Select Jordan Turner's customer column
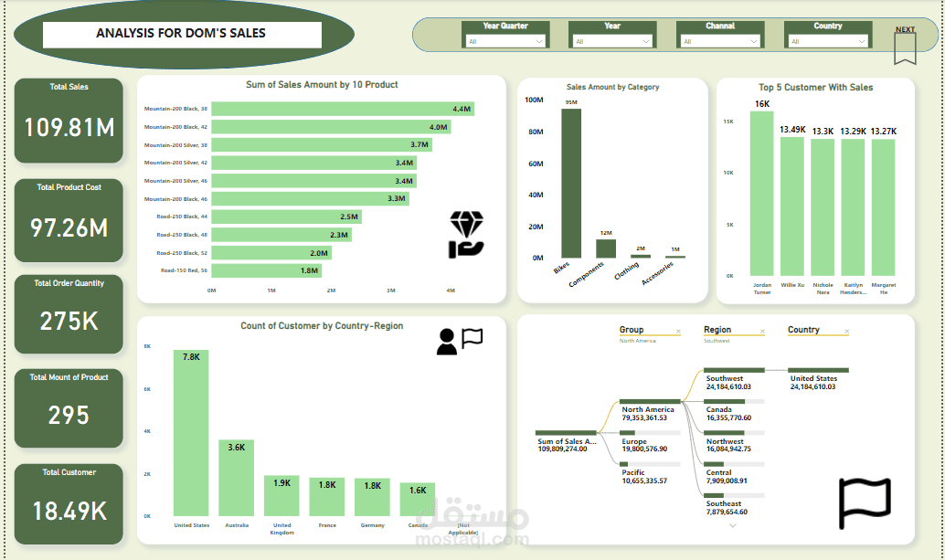 point(762,194)
